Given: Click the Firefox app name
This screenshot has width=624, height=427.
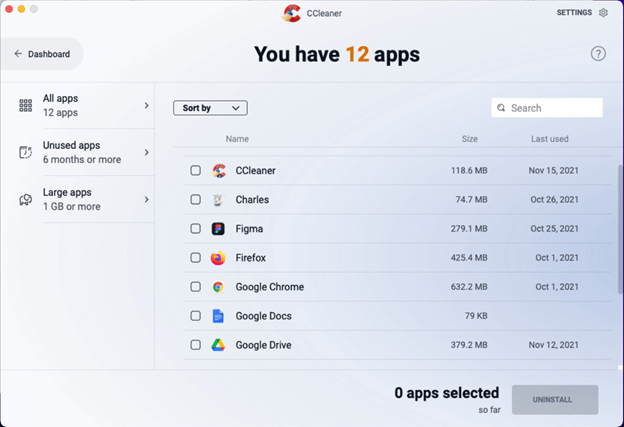Looking at the screenshot, I should (251, 258).
